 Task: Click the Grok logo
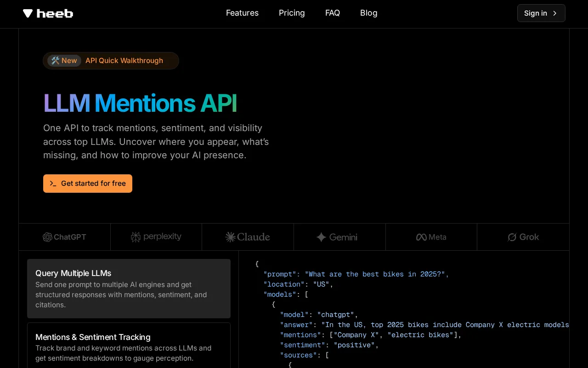523,237
